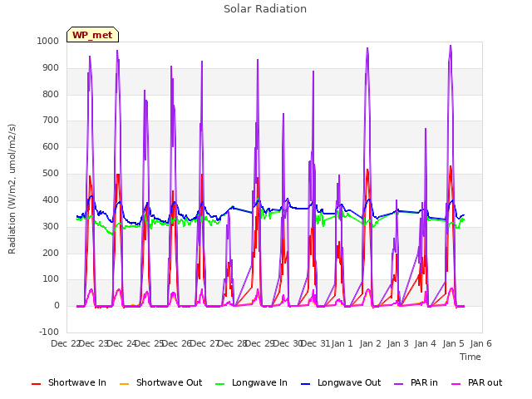The width and height of the screenshot is (532, 399).
Task: Click the Time x-axis label
Action: (470, 357)
